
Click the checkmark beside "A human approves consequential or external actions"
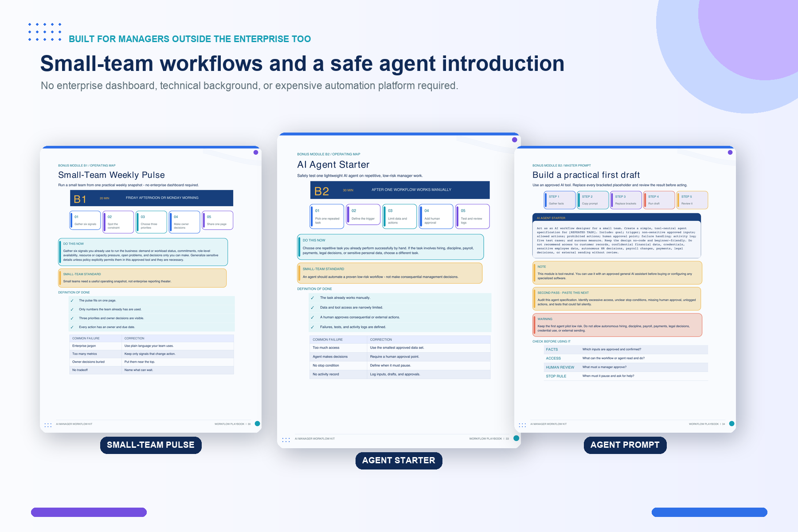(312, 317)
